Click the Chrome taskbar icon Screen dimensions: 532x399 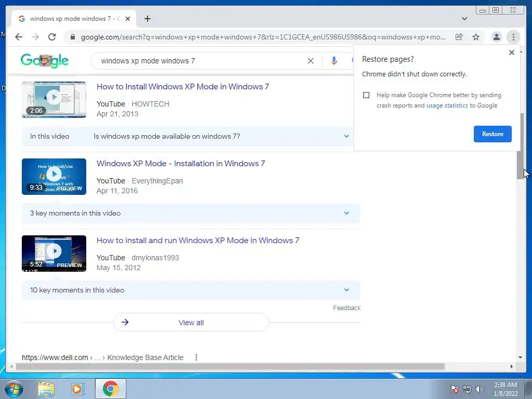pos(110,389)
